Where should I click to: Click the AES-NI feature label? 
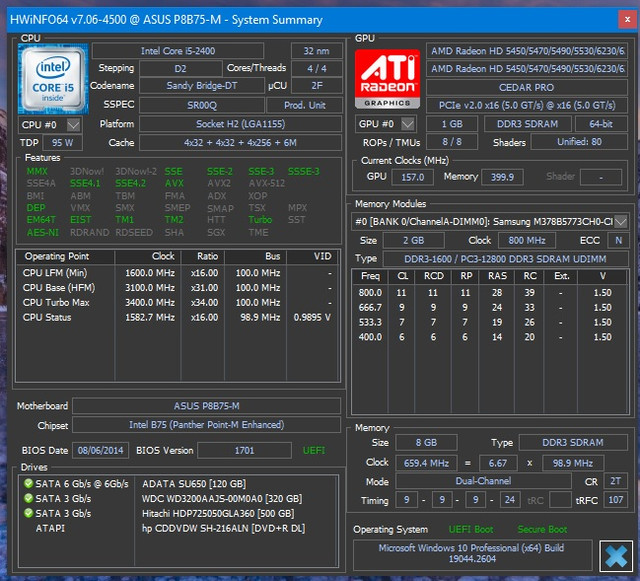tap(43, 232)
